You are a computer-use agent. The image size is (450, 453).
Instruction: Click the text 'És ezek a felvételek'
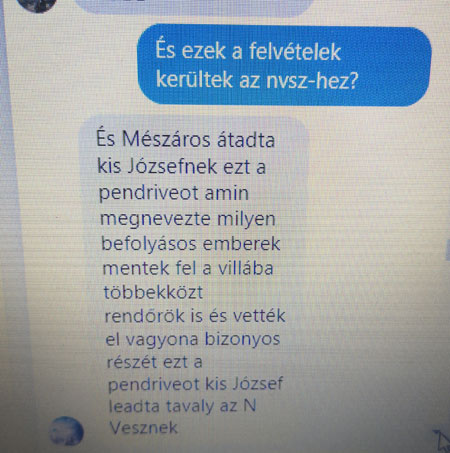248,51
